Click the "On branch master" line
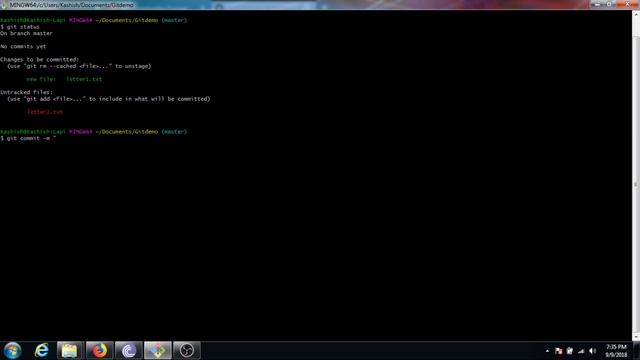The height and width of the screenshot is (360, 640). [26, 33]
